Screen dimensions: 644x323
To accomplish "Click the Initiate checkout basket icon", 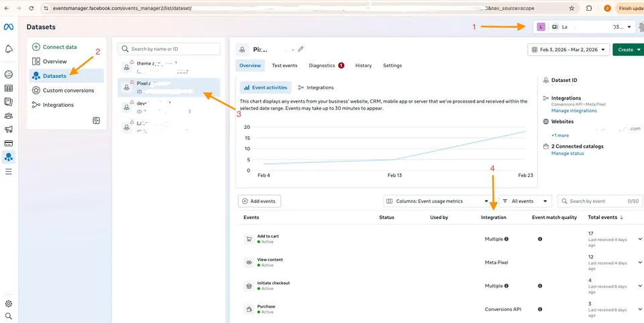I will [x=248, y=285].
